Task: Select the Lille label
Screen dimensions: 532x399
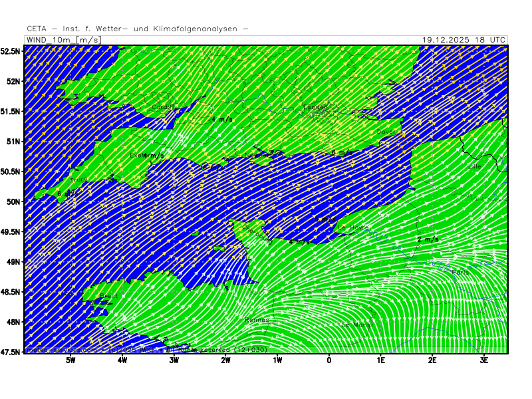Action: pos(474,166)
